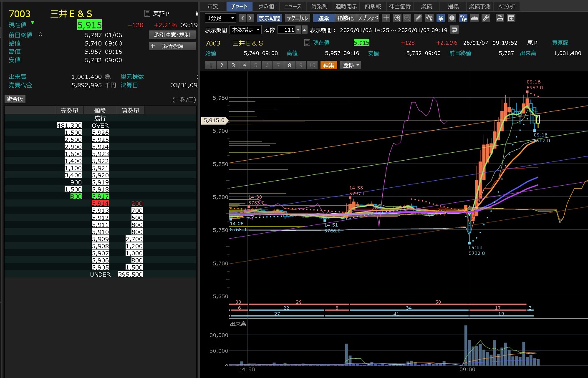Click the yen price display icon
The width and height of the screenshot is (588, 378).
[441, 18]
